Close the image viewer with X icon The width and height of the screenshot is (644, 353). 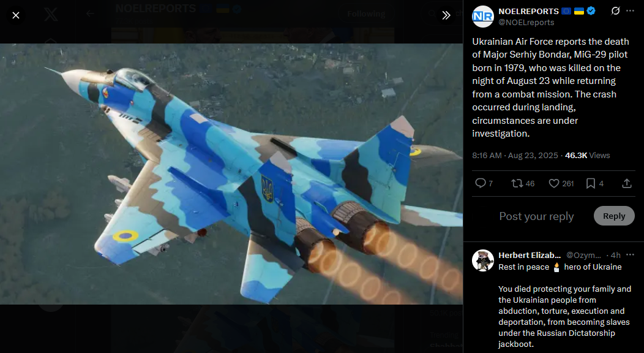tap(15, 15)
